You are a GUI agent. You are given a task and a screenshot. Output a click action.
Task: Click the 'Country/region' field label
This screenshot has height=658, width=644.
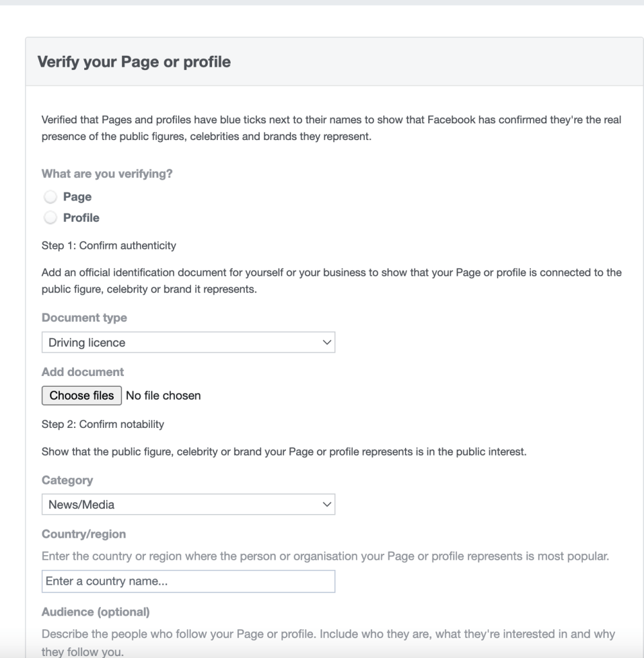pos(84,534)
